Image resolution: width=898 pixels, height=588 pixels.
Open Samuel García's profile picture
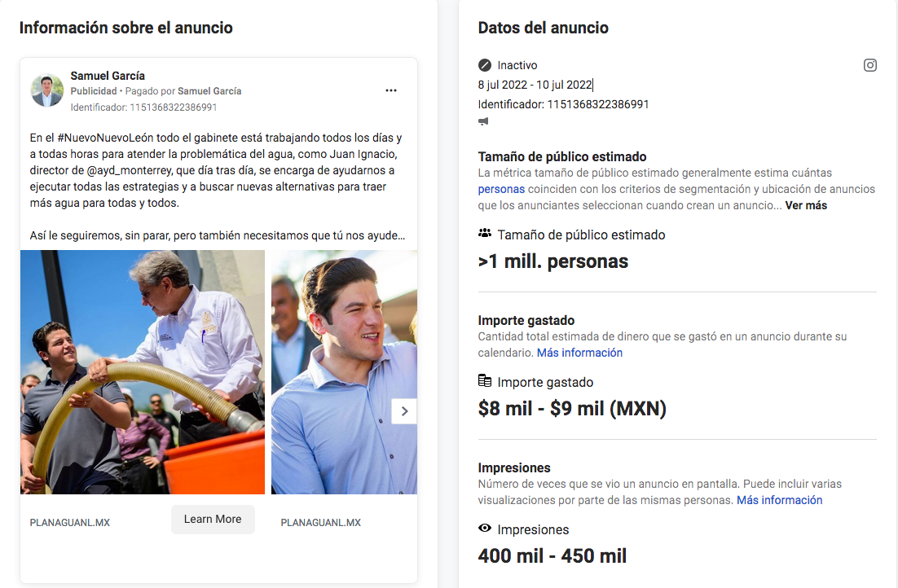point(47,90)
